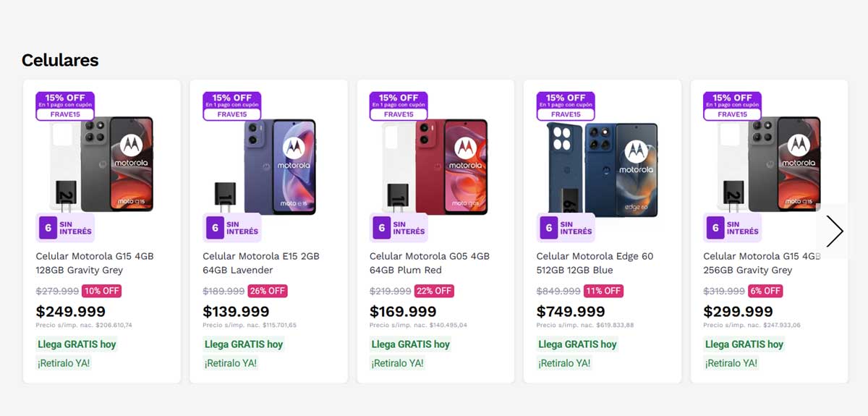The image size is (868, 416).
Task: Click Celular Motorola Edge 60 512GB title
Action: [x=595, y=263]
